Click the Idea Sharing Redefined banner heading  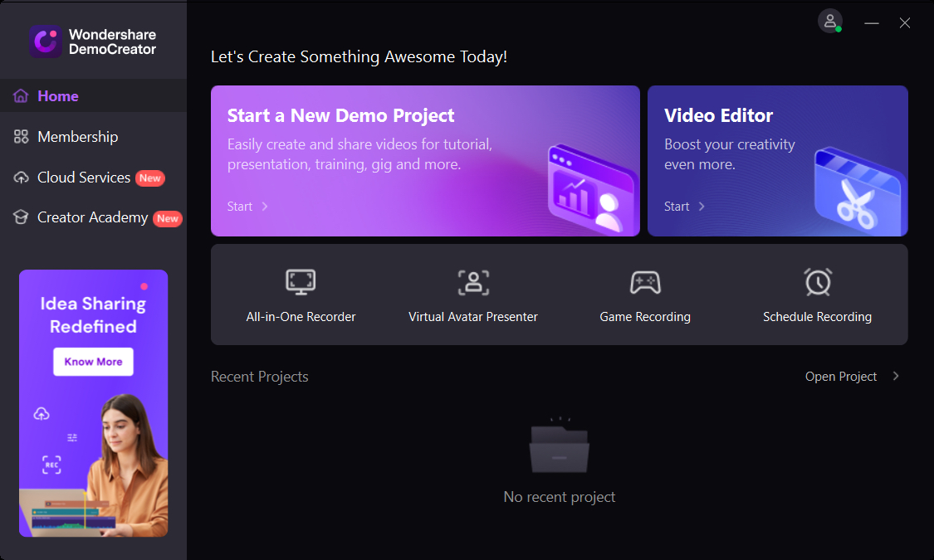click(94, 314)
